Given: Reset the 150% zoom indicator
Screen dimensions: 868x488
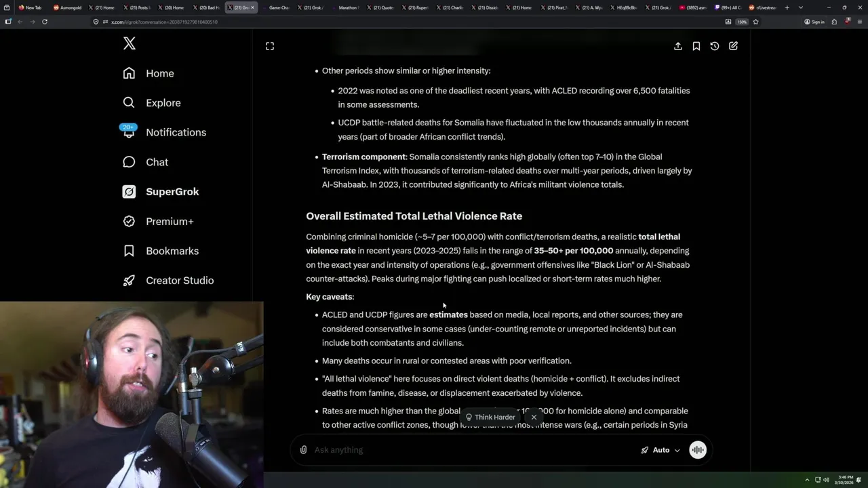Looking at the screenshot, I should [743, 22].
